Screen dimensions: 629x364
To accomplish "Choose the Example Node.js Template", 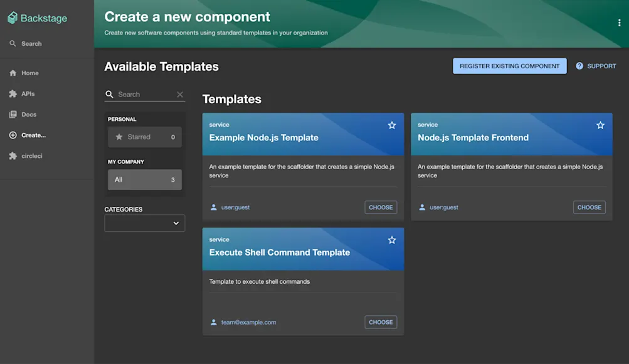I will 381,207.
